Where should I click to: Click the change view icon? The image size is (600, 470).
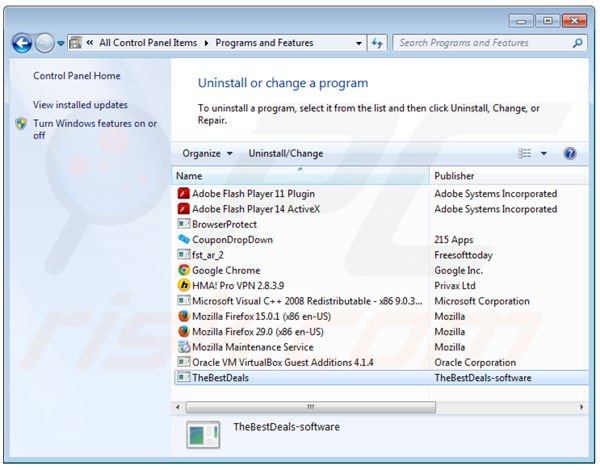[x=525, y=153]
